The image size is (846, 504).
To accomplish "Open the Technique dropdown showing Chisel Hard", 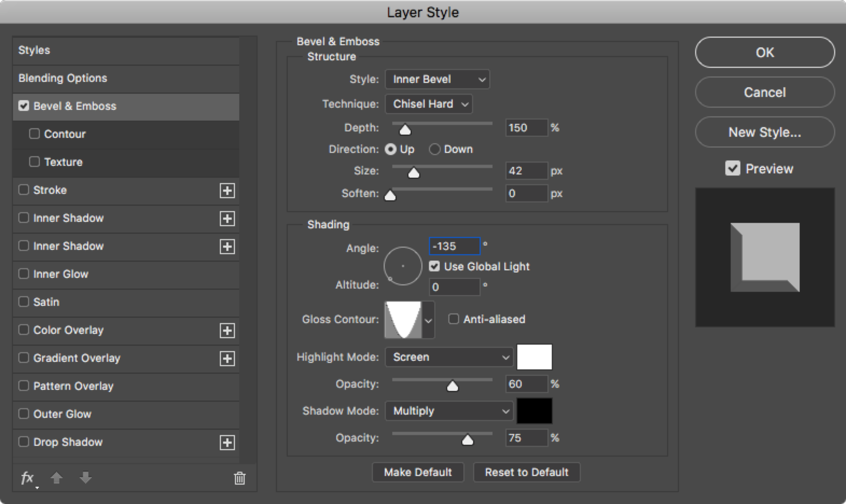I will (x=429, y=104).
